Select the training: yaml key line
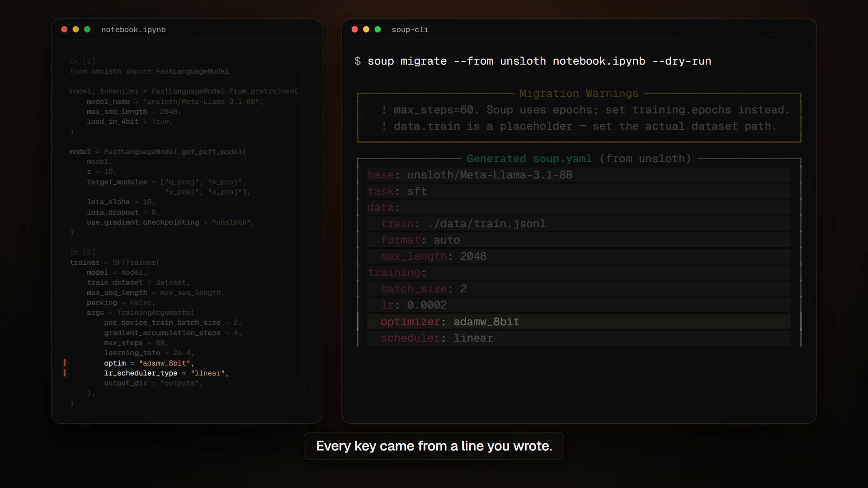The height and width of the screenshot is (488, 868). 579,272
